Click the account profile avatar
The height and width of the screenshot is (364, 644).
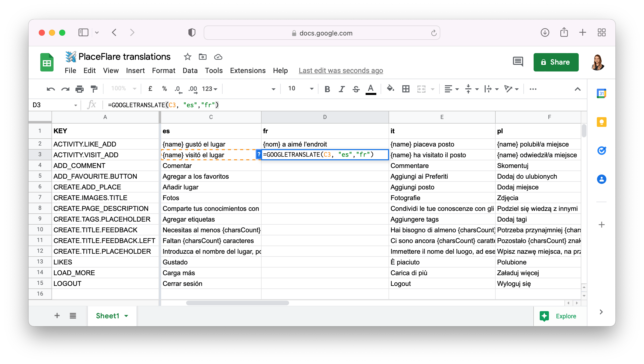pos(598,62)
